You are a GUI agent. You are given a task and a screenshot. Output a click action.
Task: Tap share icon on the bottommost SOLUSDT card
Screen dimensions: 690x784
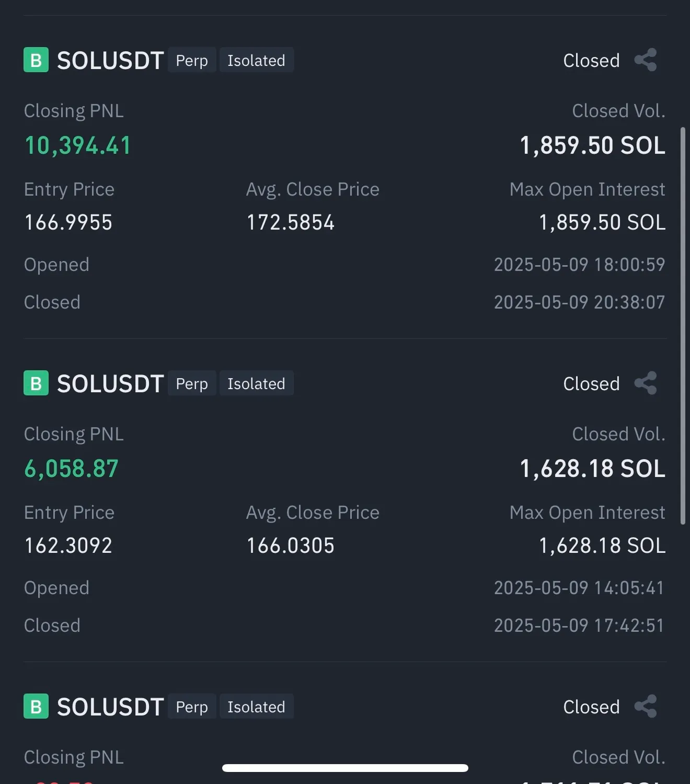click(x=646, y=707)
